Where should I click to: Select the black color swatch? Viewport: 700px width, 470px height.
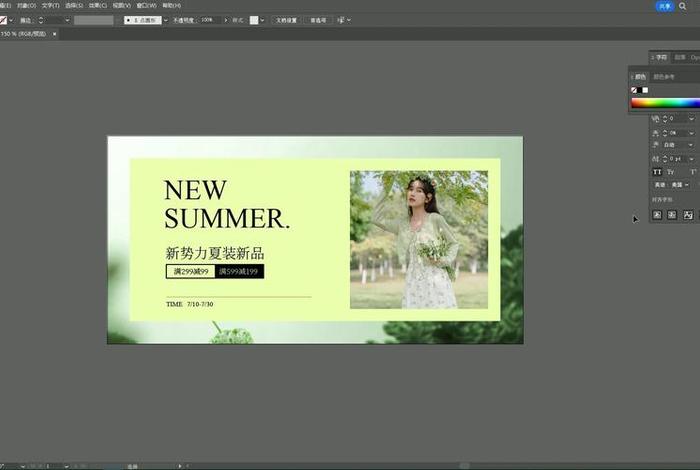tap(639, 90)
